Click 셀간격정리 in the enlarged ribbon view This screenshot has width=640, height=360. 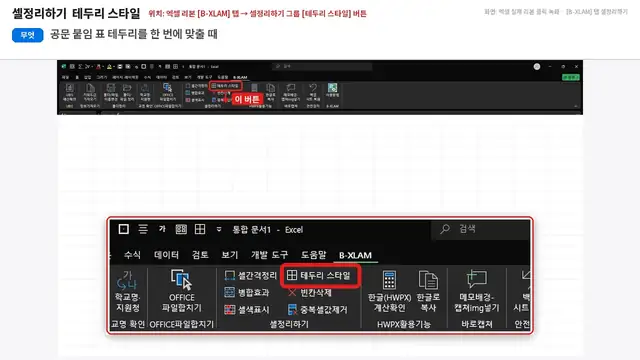(x=251, y=276)
